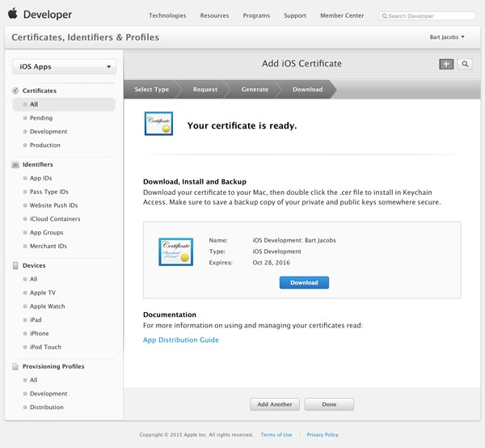Click the Provisioning Profiles heading

pyautogui.click(x=53, y=366)
